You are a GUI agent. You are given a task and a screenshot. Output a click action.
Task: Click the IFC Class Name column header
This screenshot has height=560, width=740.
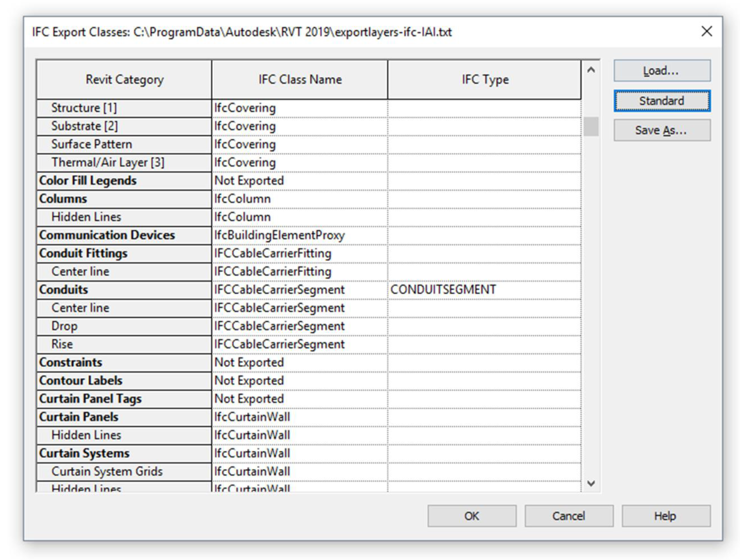pyautogui.click(x=300, y=80)
